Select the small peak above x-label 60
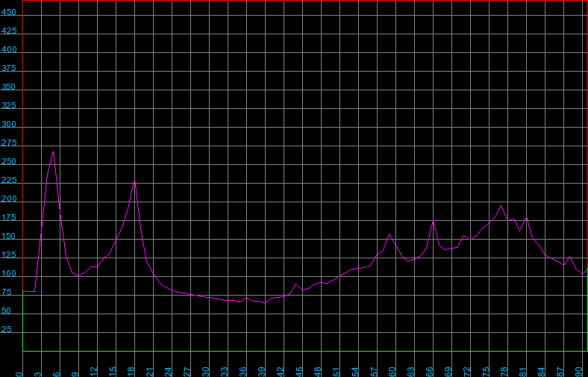Viewport: 588px width, 377px height. [x=390, y=234]
